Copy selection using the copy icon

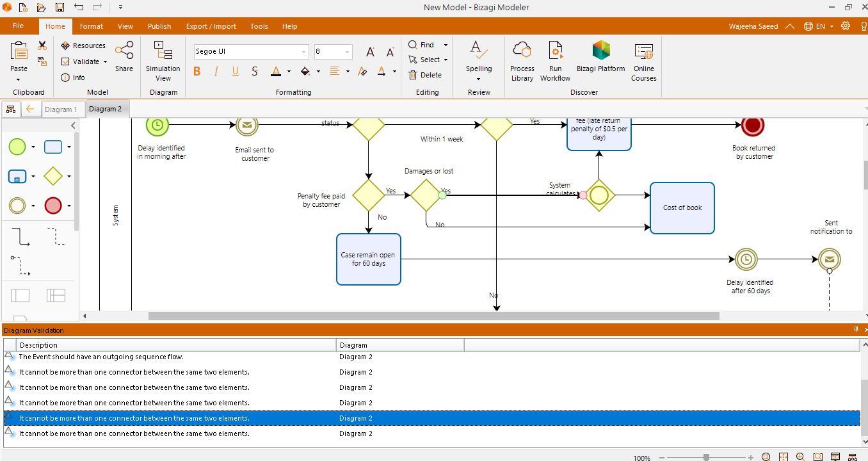point(42,61)
